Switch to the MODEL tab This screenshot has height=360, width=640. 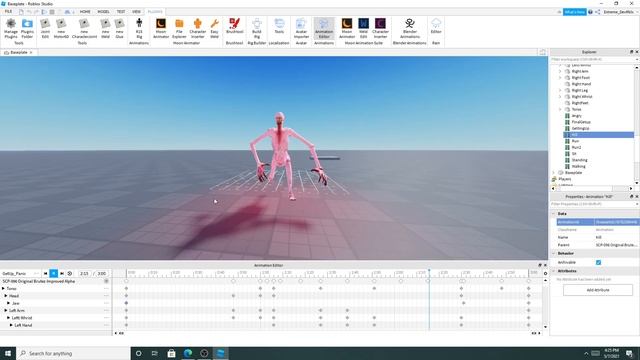(x=103, y=11)
